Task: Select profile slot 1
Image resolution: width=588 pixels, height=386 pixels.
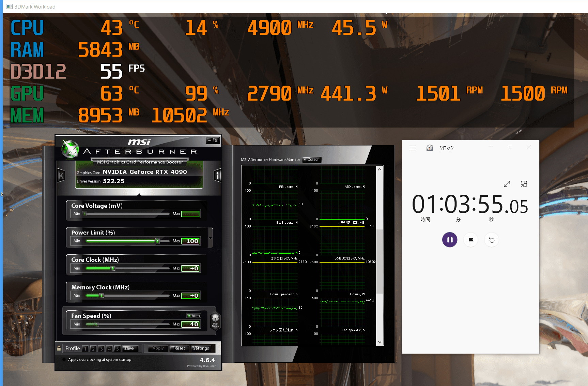Action: click(x=85, y=348)
